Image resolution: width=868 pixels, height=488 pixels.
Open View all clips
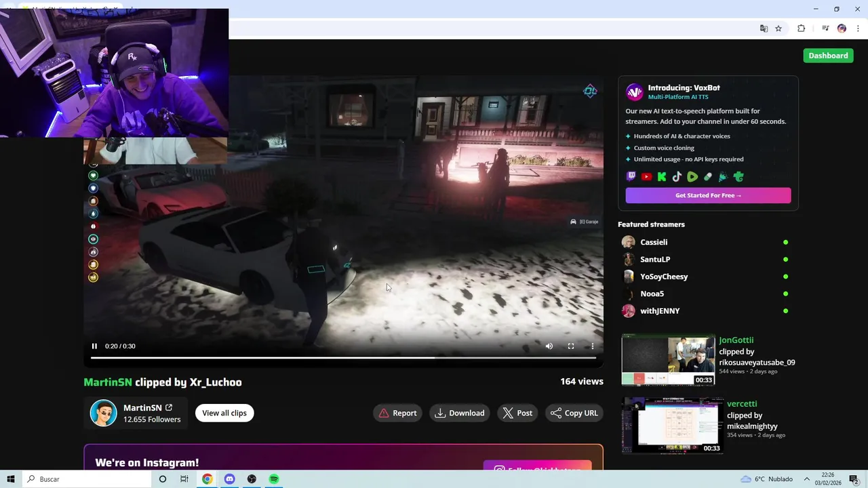pos(224,413)
